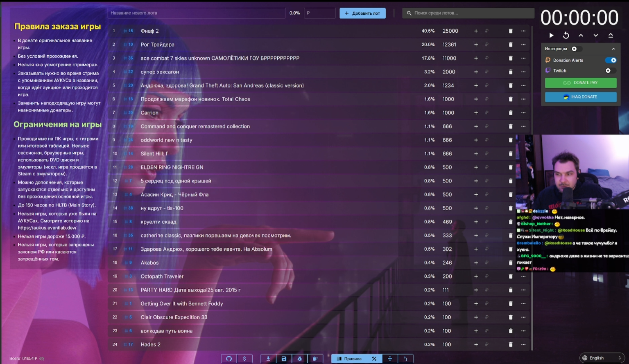Open the GitHub link in bottom toolbar
Viewport: 629px width, 364px height.
[229, 359]
